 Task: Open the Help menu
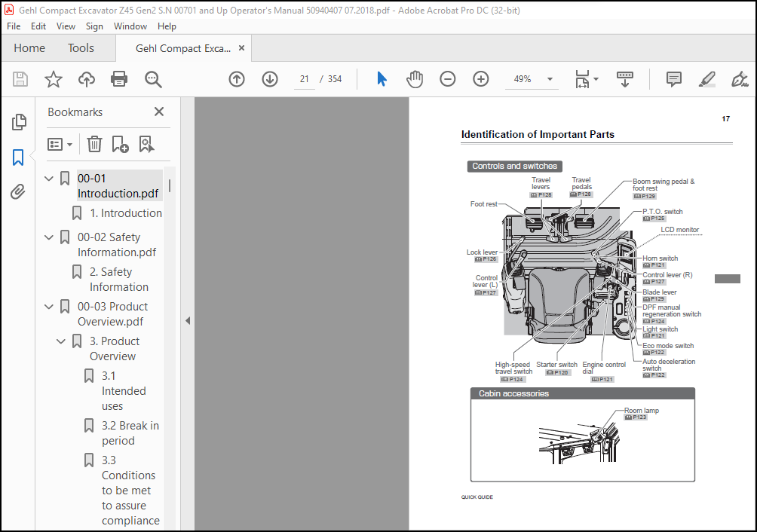coord(167,26)
